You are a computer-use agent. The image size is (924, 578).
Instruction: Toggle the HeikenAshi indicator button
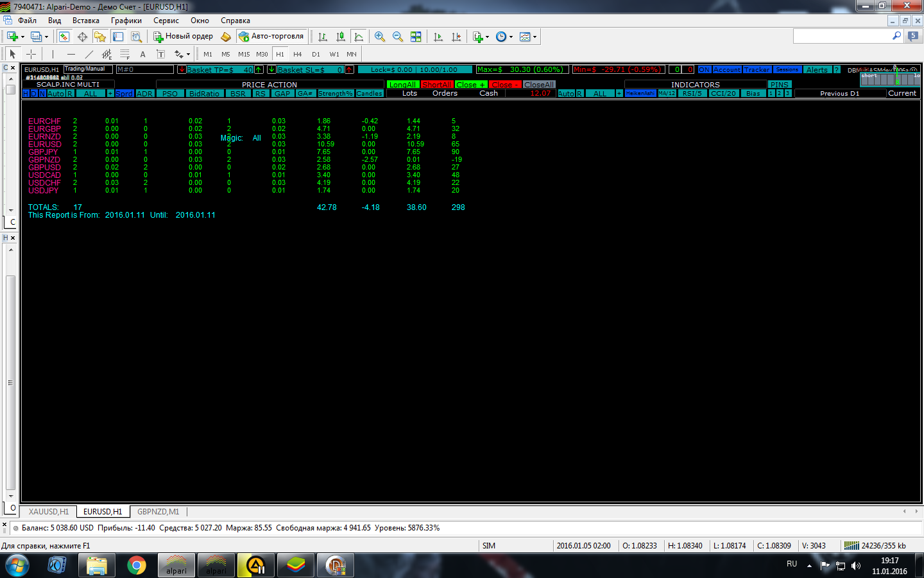[x=640, y=94]
